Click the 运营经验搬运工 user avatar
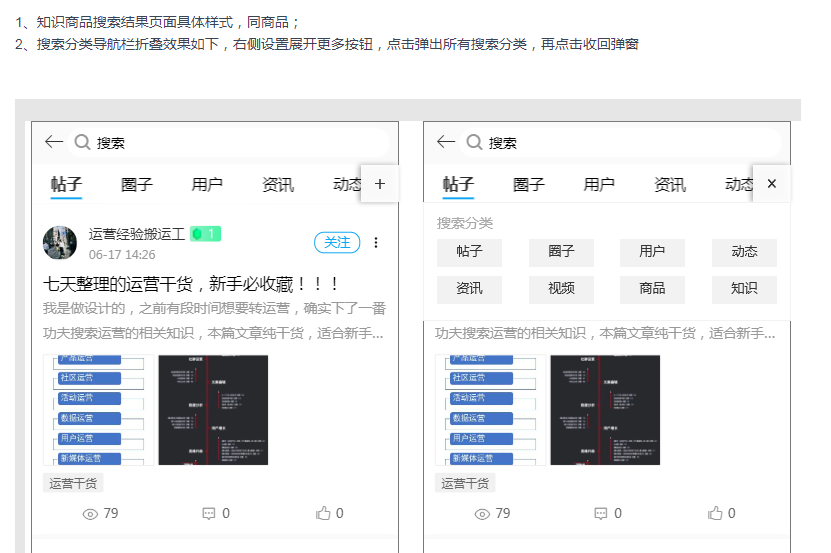 click(x=60, y=243)
